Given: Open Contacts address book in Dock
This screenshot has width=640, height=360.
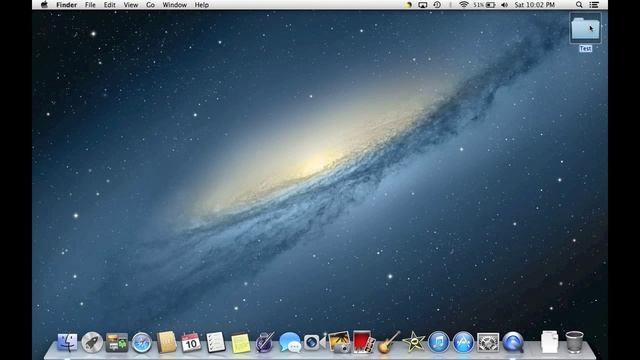Looking at the screenshot, I should pyautogui.click(x=167, y=342).
